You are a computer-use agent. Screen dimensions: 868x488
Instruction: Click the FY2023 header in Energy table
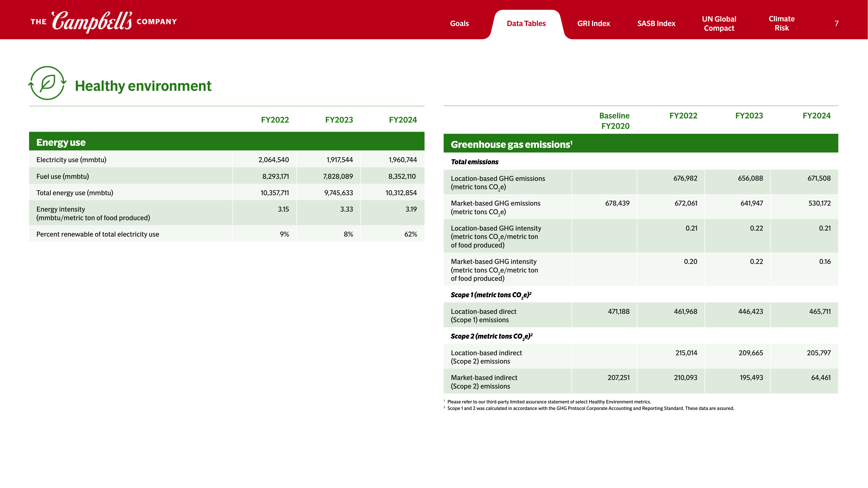pos(339,120)
